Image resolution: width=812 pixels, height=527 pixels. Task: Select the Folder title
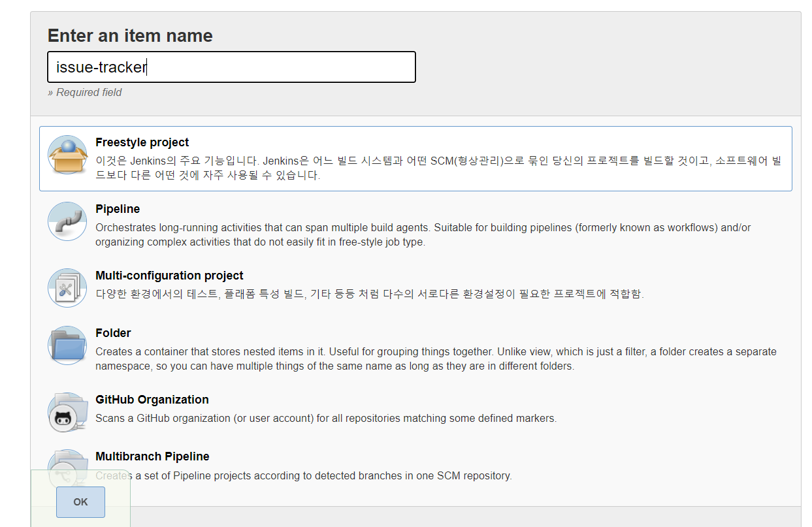pos(113,333)
